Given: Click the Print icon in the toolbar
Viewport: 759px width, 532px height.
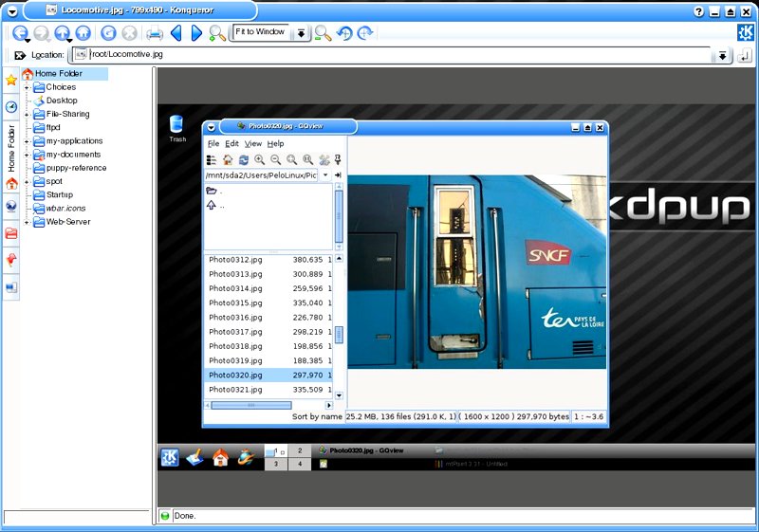Looking at the screenshot, I should 155,33.
